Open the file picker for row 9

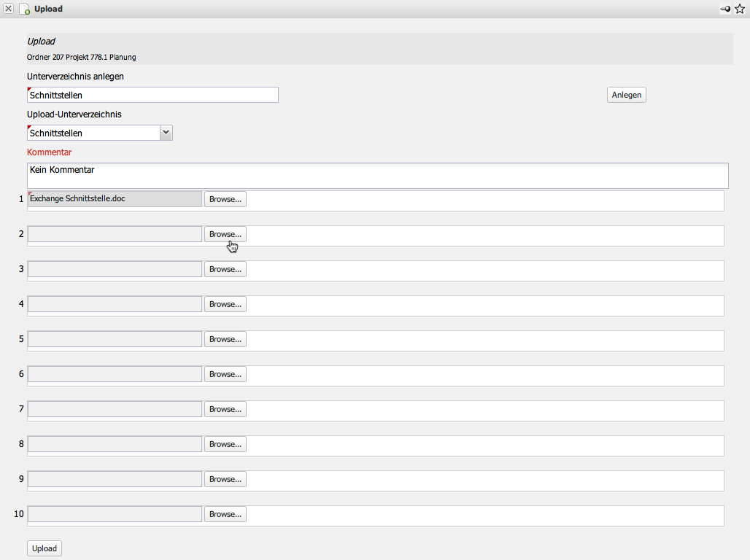(225, 479)
